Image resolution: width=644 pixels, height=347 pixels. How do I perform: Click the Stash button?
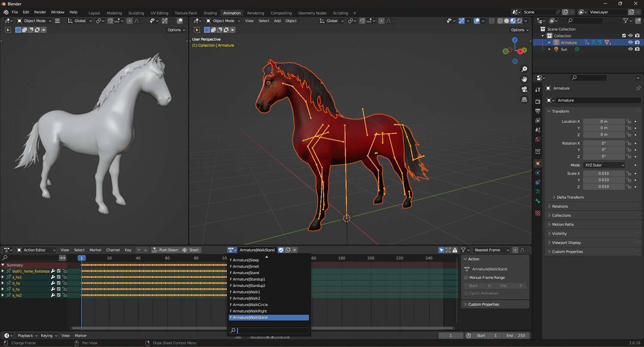click(x=191, y=250)
